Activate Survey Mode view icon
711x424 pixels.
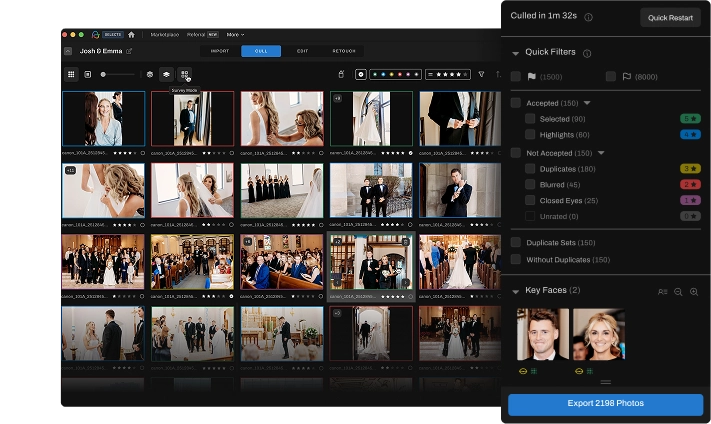coord(184,74)
